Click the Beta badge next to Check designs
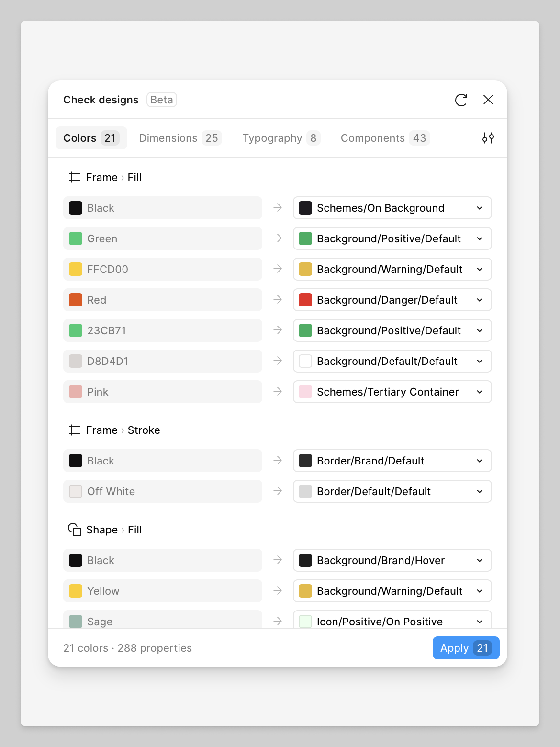560x747 pixels. 161,100
